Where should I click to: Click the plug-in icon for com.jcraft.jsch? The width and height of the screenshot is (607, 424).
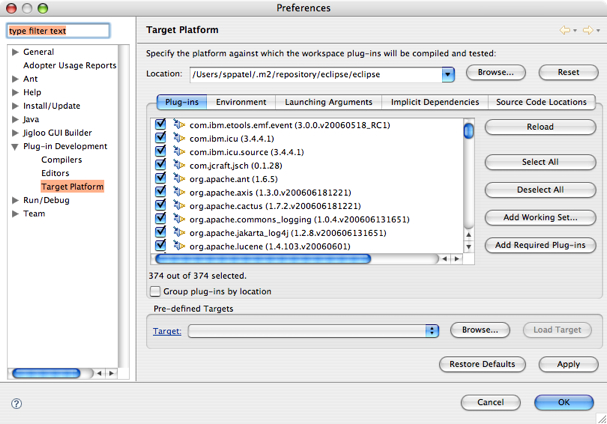point(179,165)
